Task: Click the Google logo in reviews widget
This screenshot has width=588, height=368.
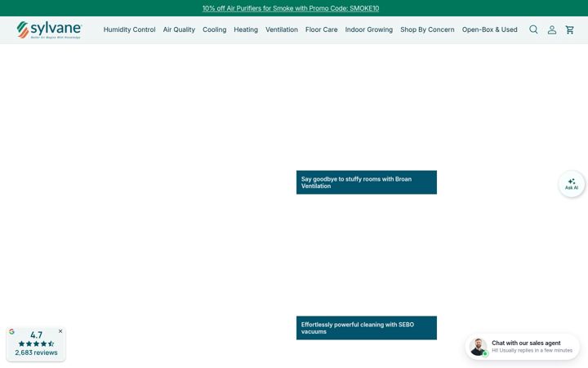Action: (11, 331)
